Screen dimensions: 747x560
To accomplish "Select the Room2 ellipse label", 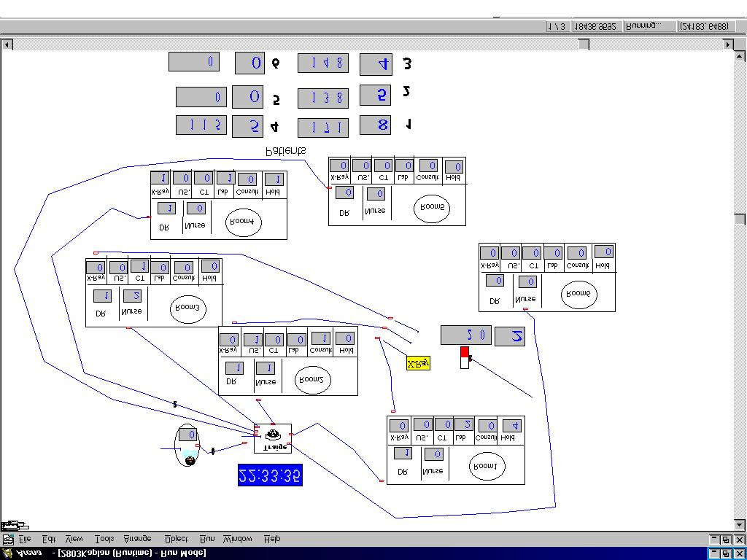I will click(312, 379).
